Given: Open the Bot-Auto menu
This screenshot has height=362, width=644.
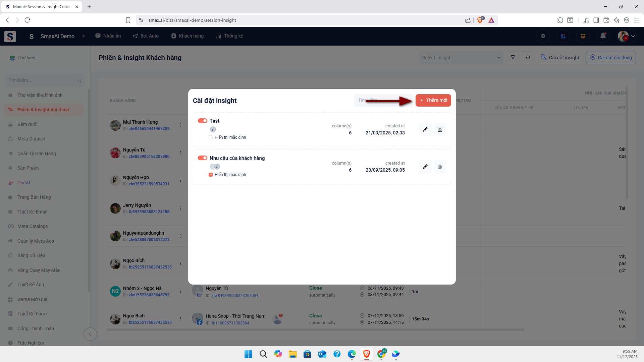Looking at the screenshot, I should [146, 36].
